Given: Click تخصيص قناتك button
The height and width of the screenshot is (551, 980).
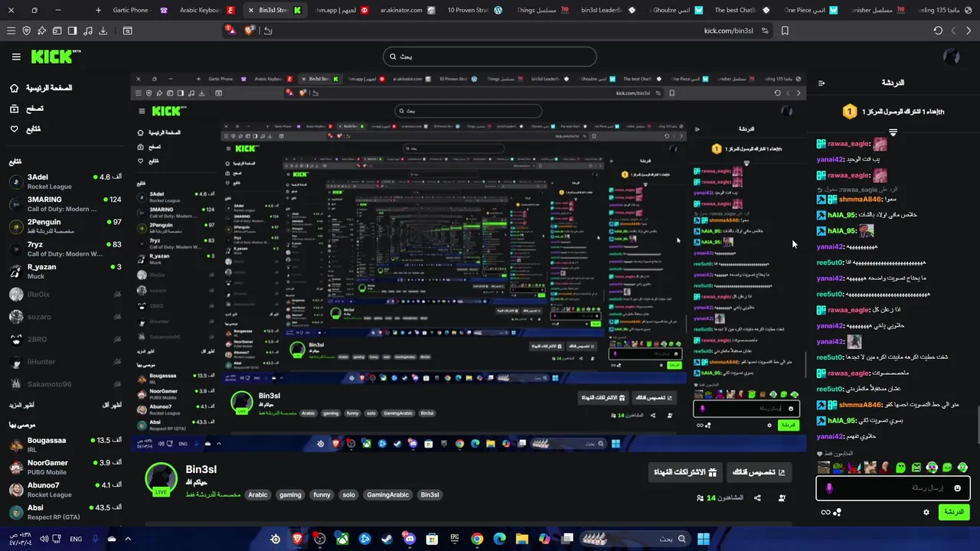Looking at the screenshot, I should tap(759, 472).
